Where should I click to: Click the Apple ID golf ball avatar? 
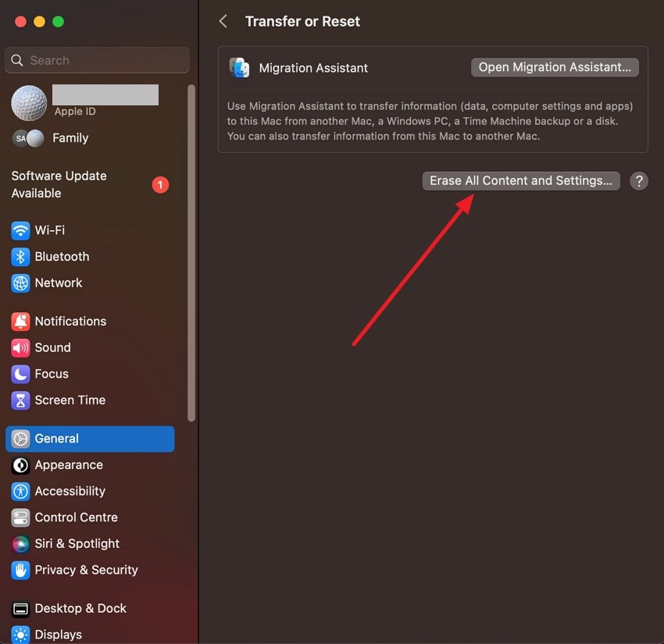pyautogui.click(x=29, y=103)
